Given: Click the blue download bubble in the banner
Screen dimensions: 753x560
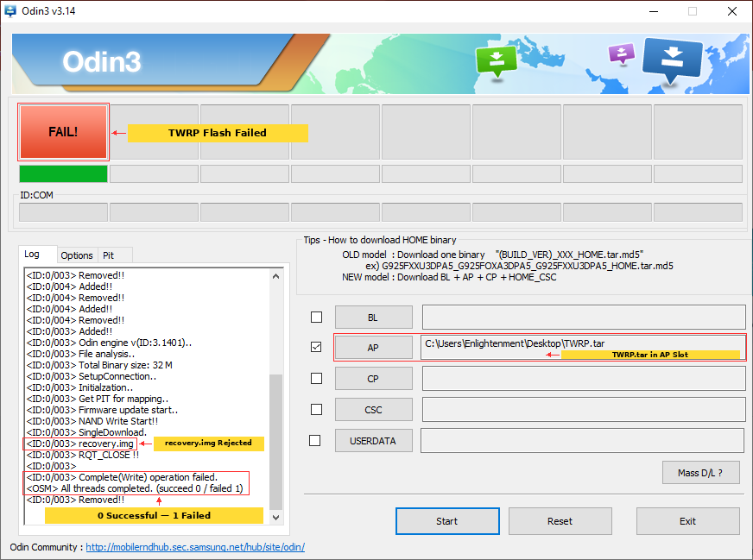Looking at the screenshot, I should [x=672, y=60].
